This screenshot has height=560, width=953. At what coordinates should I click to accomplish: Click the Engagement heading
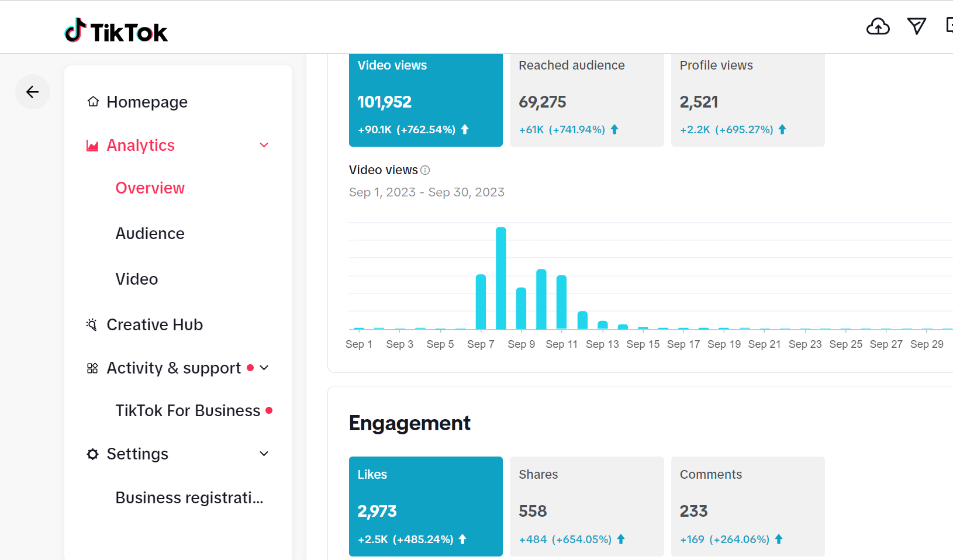tap(410, 423)
